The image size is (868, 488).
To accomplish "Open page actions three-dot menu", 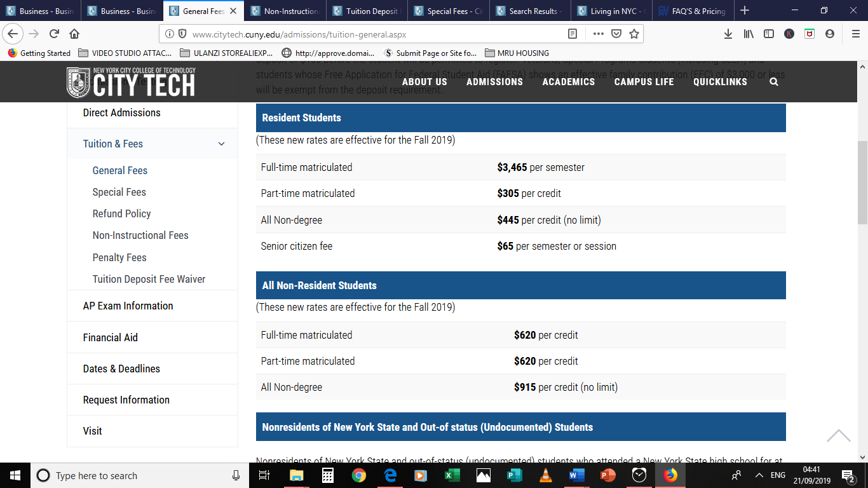I will tap(598, 34).
